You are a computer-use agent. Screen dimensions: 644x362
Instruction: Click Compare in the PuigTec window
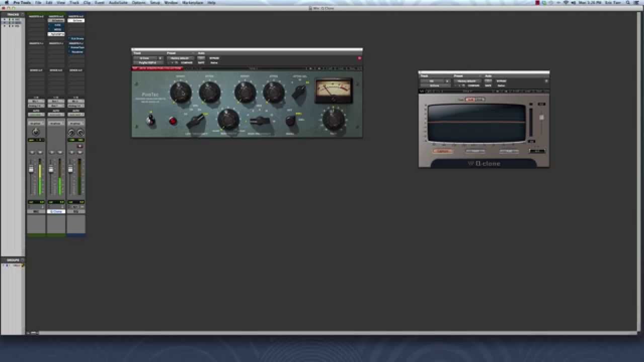pos(187,62)
